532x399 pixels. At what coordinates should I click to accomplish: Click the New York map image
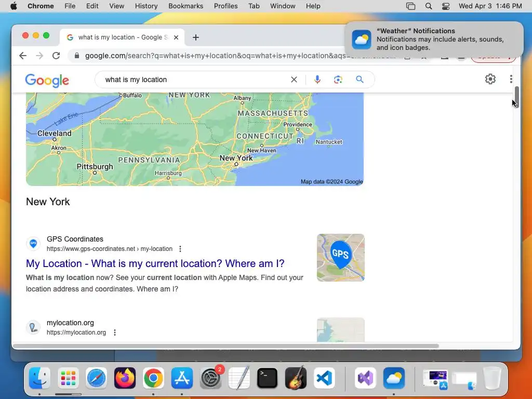click(195, 139)
